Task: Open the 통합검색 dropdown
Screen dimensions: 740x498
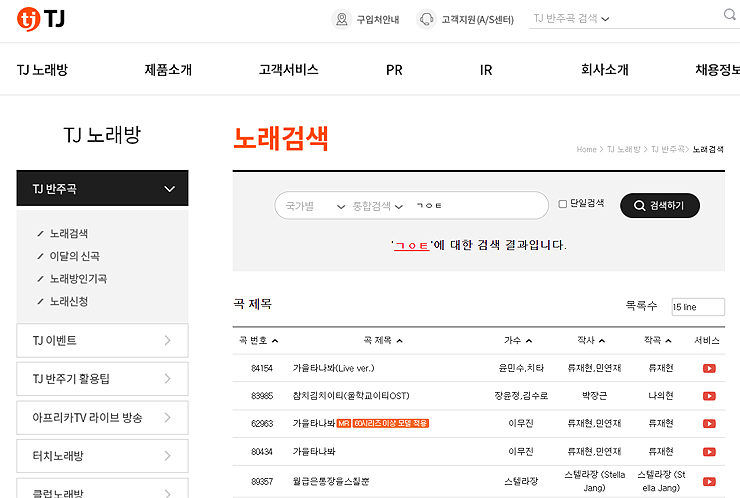Action: pyautogui.click(x=378, y=206)
